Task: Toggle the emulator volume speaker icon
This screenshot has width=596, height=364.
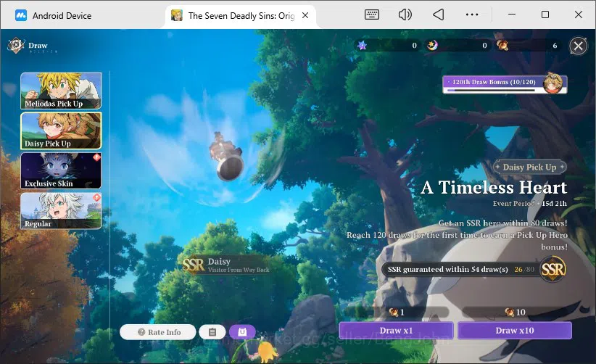Action: 405,15
